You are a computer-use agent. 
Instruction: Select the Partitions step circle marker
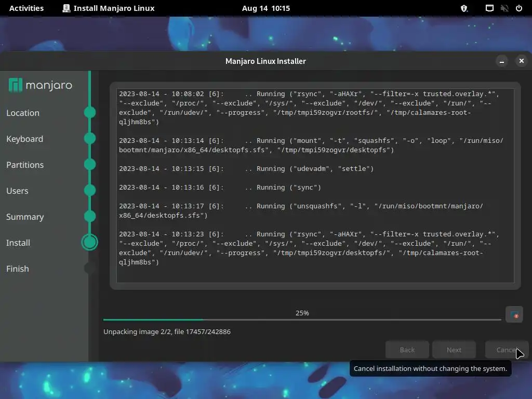pos(90,164)
